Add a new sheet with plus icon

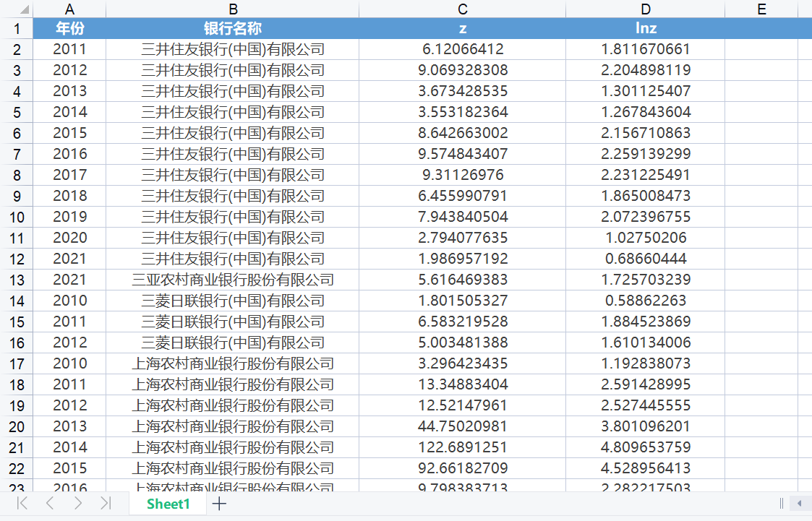[x=219, y=504]
